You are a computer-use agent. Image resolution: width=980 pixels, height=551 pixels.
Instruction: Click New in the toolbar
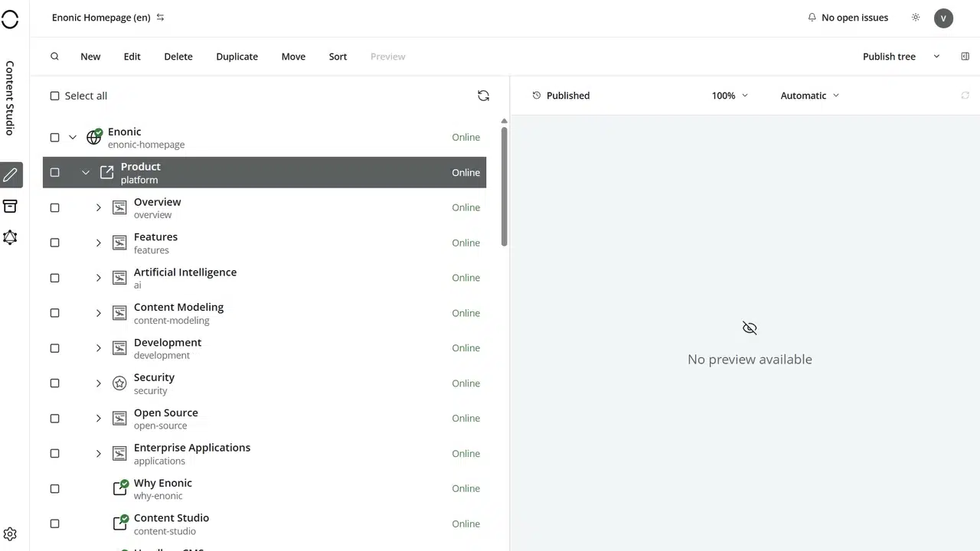coord(90,57)
